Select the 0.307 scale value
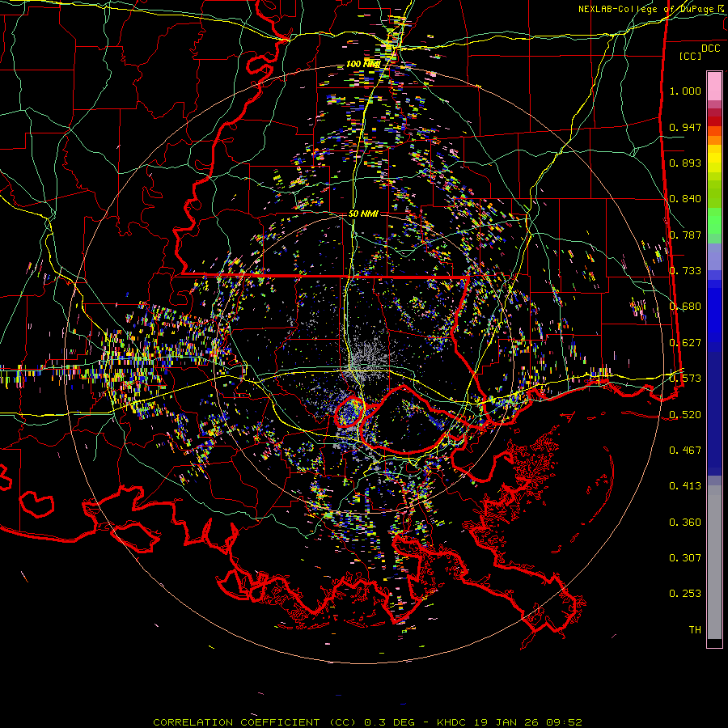 [x=685, y=558]
